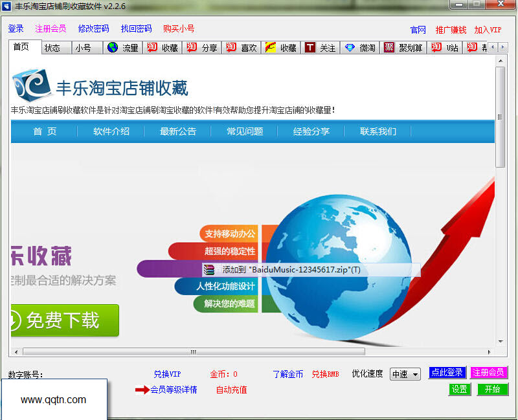Click 添加到 BaiduMusic-12345617.zip menu entry
Screen dimensions: 518x420
(311, 270)
